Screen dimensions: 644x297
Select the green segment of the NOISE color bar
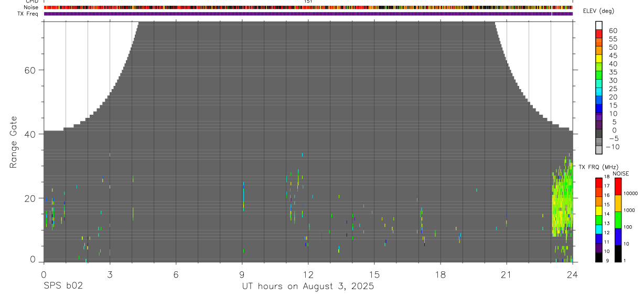pos(618,220)
